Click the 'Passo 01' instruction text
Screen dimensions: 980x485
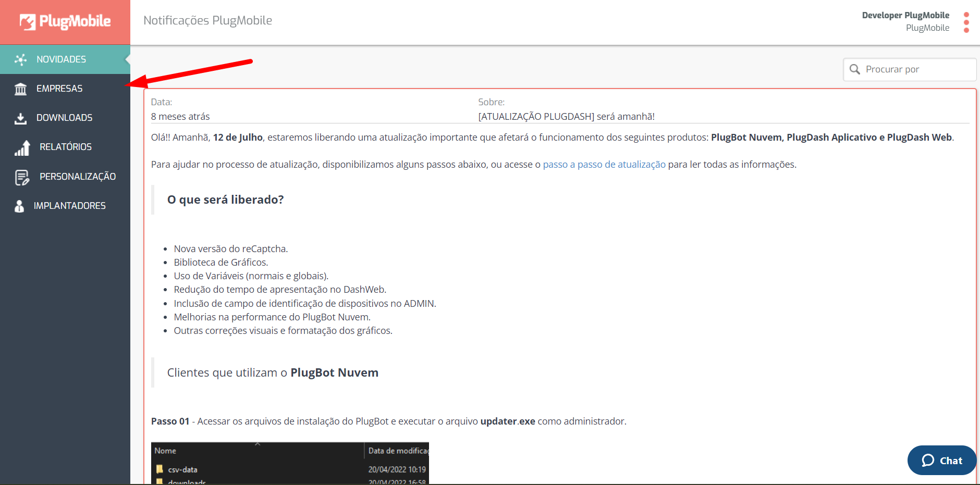389,421
